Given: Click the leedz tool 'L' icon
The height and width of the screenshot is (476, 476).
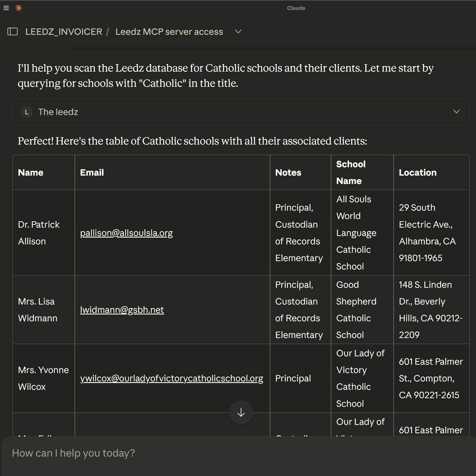Looking at the screenshot, I should point(27,112).
